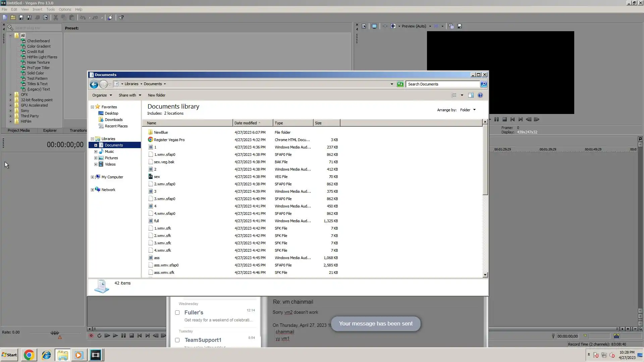Click Copy Snapshot to Clipboard icon

click(x=451, y=26)
